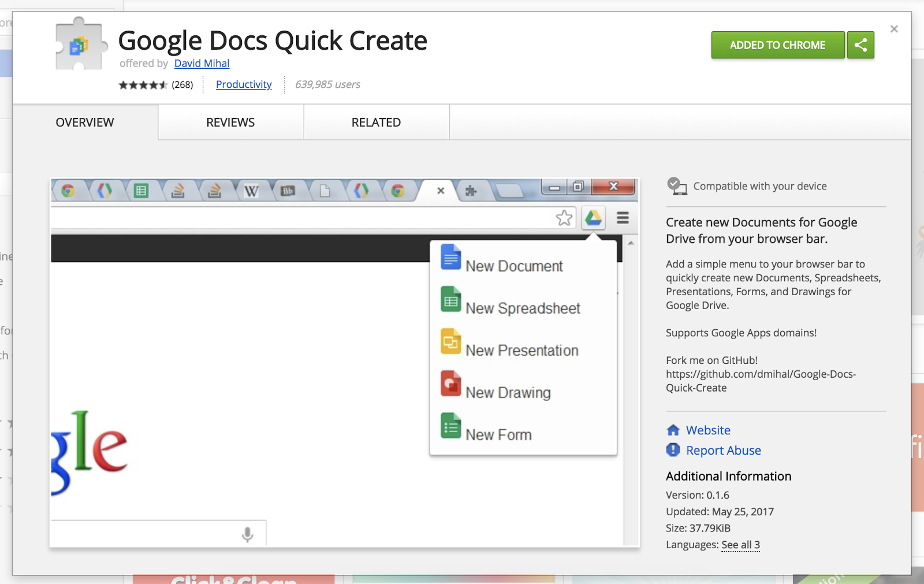
Task: Click the New Document icon in the screenshot
Action: tap(450, 258)
